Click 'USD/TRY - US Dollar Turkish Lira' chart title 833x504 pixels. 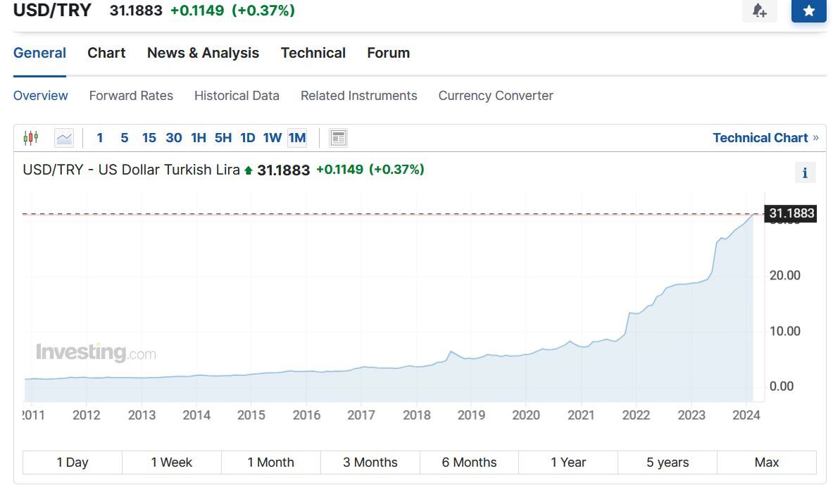click(131, 170)
